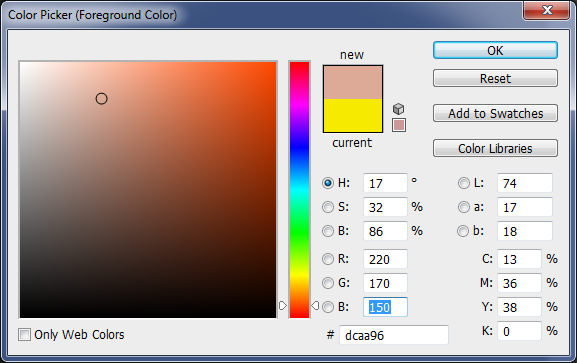Click the circle marker in the color field
The image size is (577, 363).
tap(102, 99)
